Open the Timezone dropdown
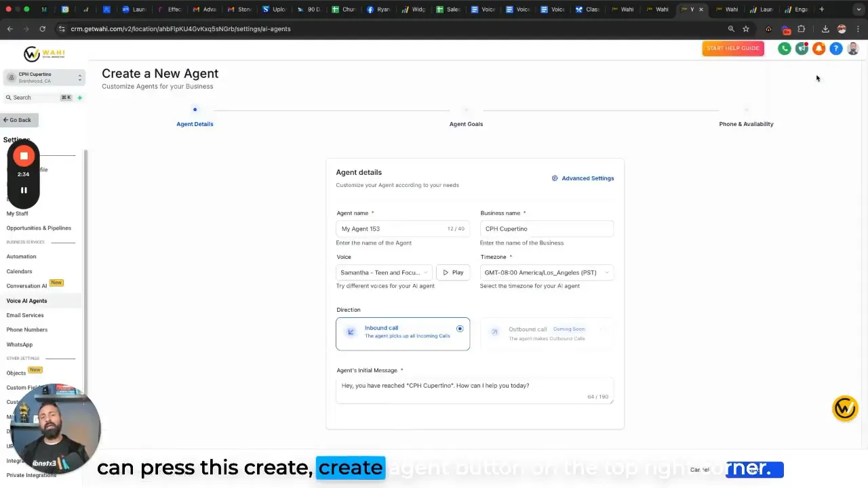 pyautogui.click(x=547, y=272)
